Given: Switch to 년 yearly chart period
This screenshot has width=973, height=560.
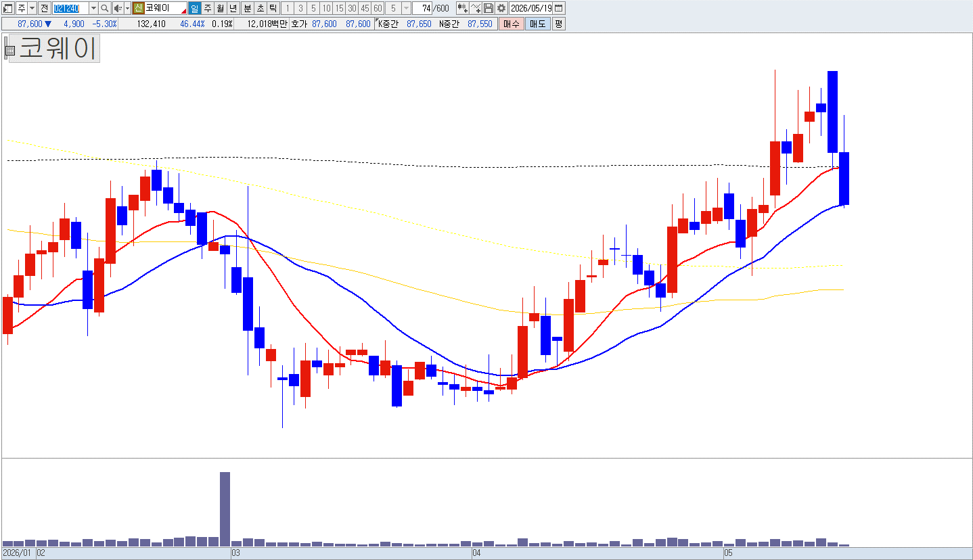Looking at the screenshot, I should [233, 8].
